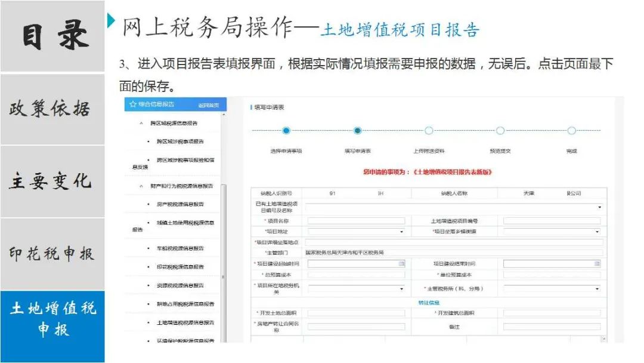Click 返回首页 link in sidebar header

[x=209, y=105]
